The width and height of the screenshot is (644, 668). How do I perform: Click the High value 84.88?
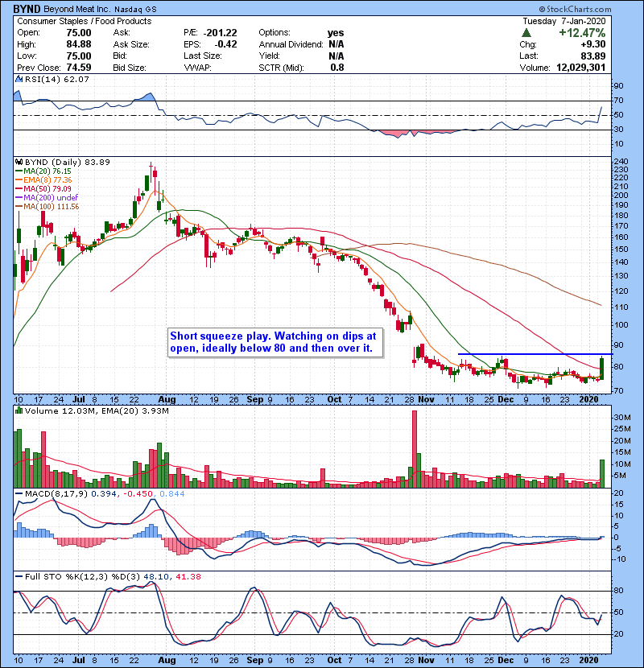click(x=79, y=44)
